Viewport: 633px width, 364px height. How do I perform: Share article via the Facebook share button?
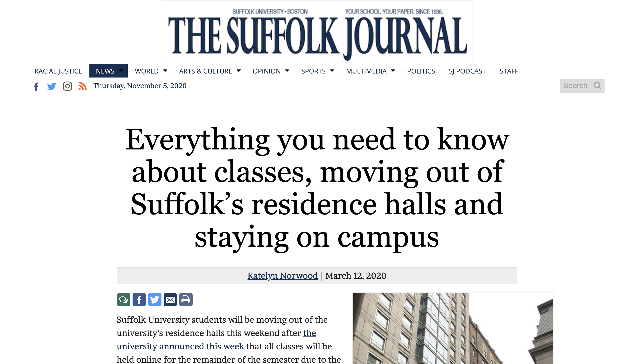tap(139, 300)
